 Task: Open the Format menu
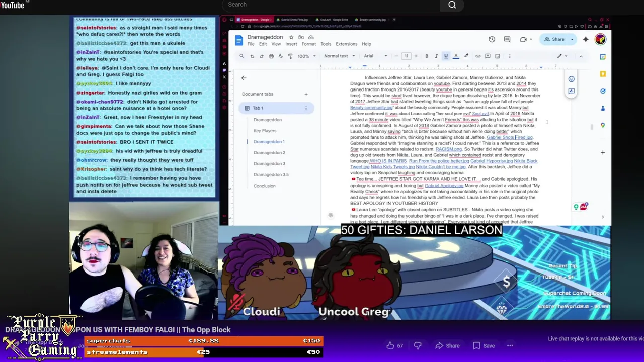click(309, 44)
